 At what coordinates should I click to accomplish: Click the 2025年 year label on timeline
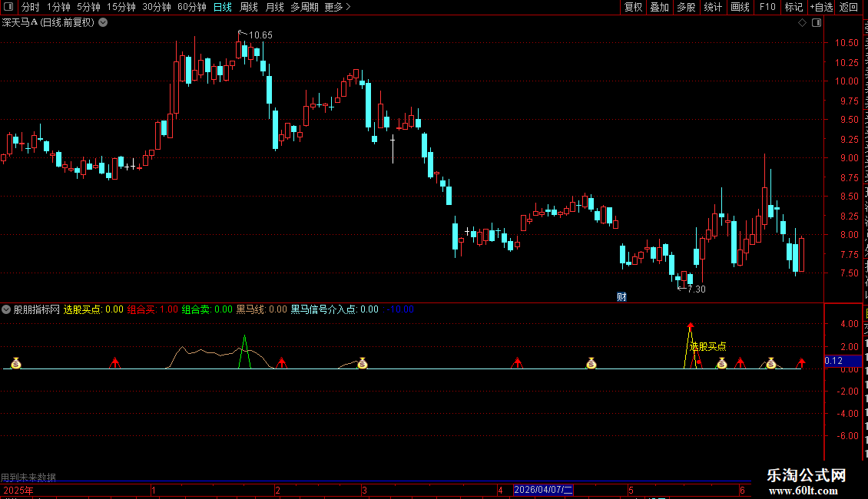(18, 490)
